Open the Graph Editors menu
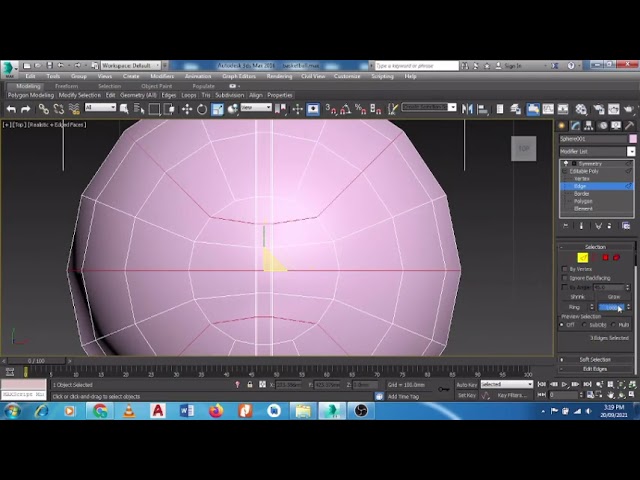The width and height of the screenshot is (640, 480). [239, 76]
